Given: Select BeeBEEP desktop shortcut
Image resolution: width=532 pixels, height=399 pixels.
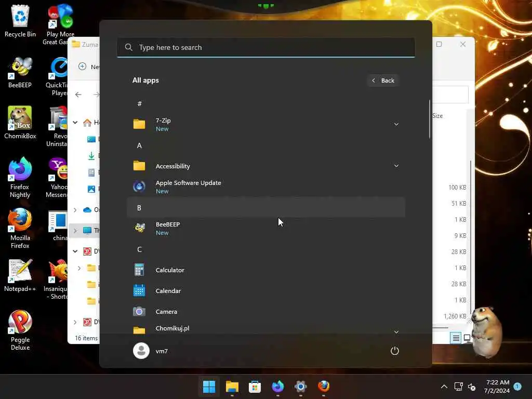Looking at the screenshot, I should (x=20, y=72).
